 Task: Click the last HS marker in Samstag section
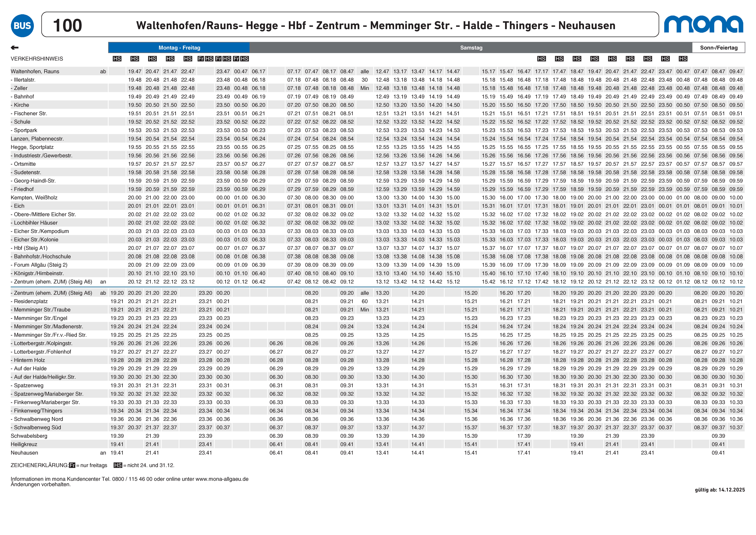683,59
